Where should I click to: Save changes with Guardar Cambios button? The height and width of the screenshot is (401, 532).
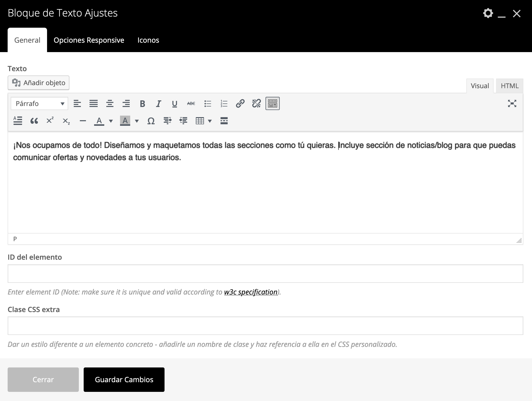click(124, 379)
